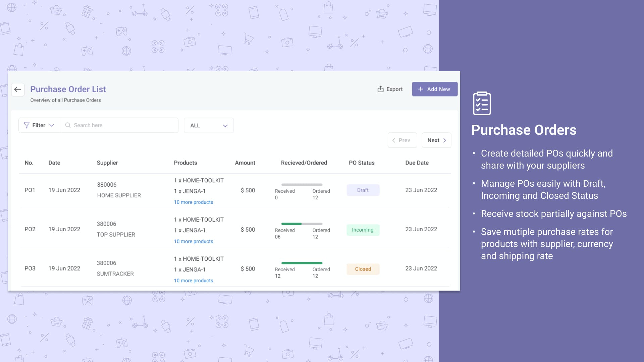Image resolution: width=644 pixels, height=362 pixels.
Task: Click the Purchase Orders clipboard checklist icon
Action: point(482,104)
